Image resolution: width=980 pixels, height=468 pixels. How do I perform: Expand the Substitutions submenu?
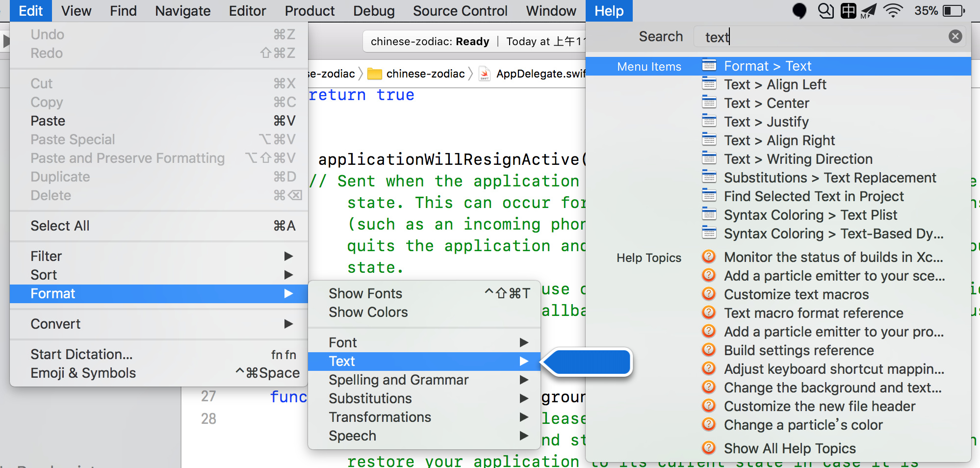424,398
